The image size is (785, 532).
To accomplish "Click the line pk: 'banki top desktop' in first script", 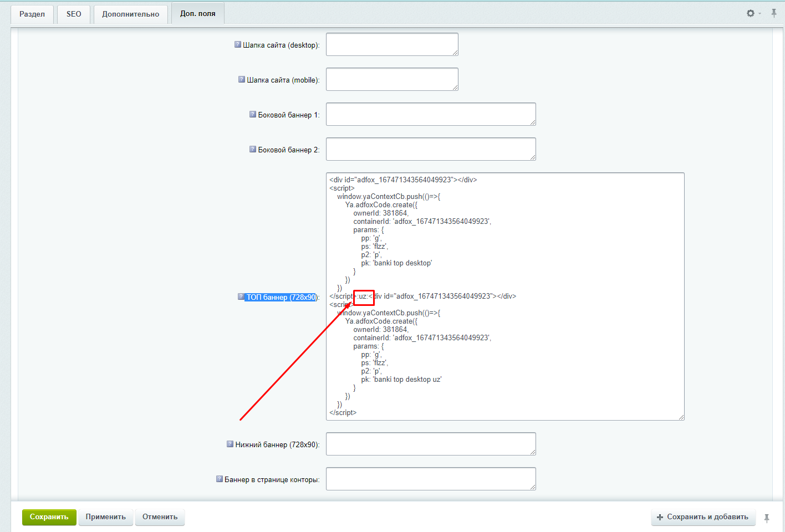I will (x=396, y=263).
